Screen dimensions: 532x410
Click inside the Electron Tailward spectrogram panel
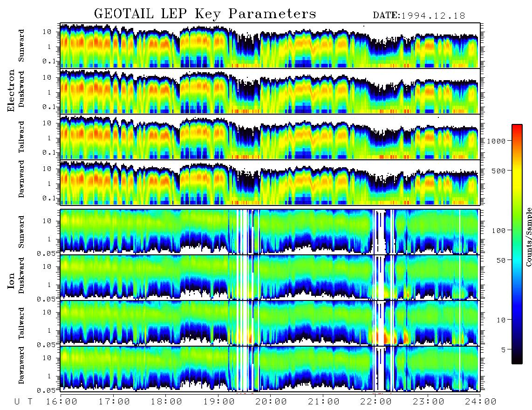coord(270,137)
